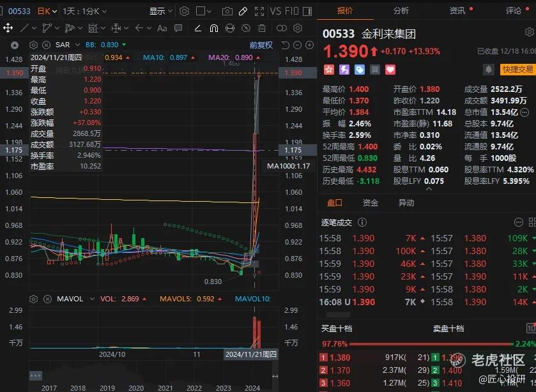Click the purple lightning level-2 icon
This screenshot has height=392, width=536.
tap(344, 70)
